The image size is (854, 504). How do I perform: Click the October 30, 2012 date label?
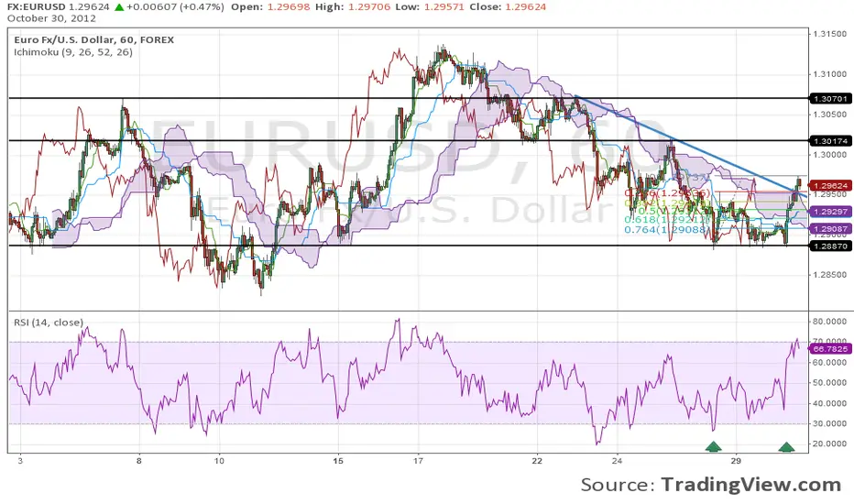coord(51,18)
